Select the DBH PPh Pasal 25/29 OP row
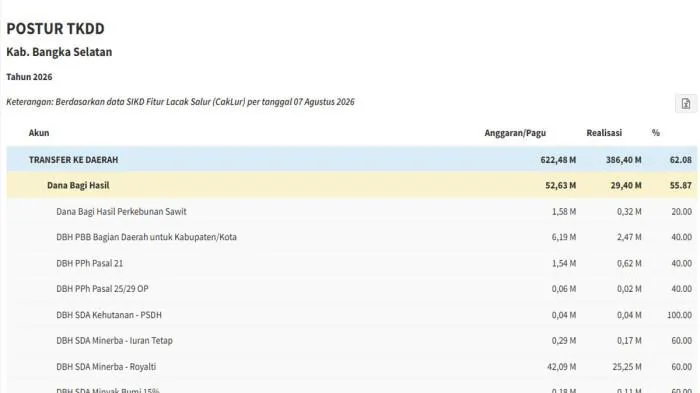700x393 pixels. 352,289
